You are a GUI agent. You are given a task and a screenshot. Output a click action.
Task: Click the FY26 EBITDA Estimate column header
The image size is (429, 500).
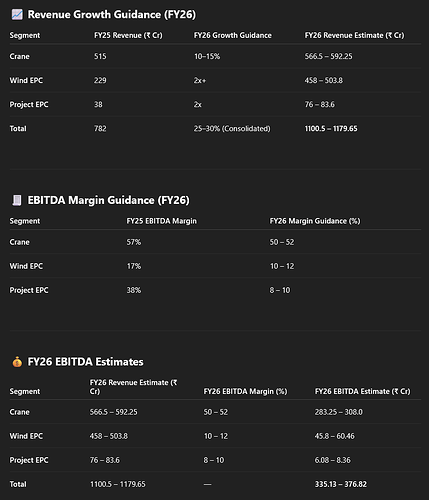coord(363,391)
